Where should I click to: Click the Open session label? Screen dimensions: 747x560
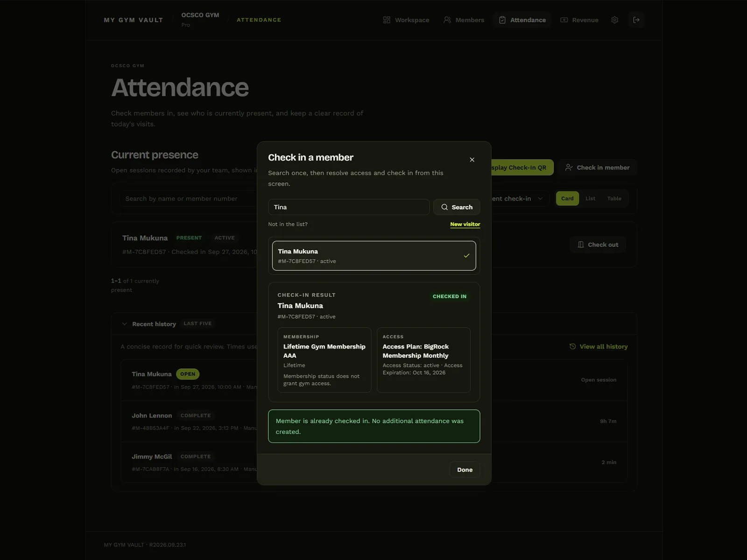599,380
